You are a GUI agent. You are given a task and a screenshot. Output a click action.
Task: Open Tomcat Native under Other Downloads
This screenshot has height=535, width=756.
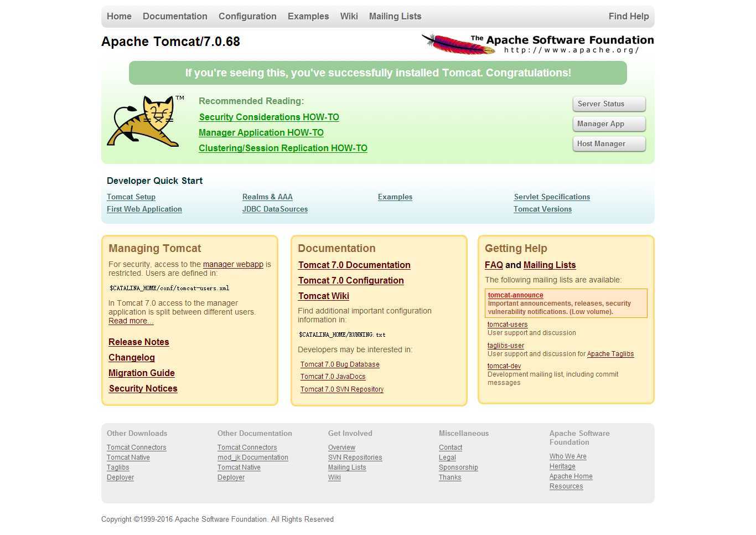[128, 458]
